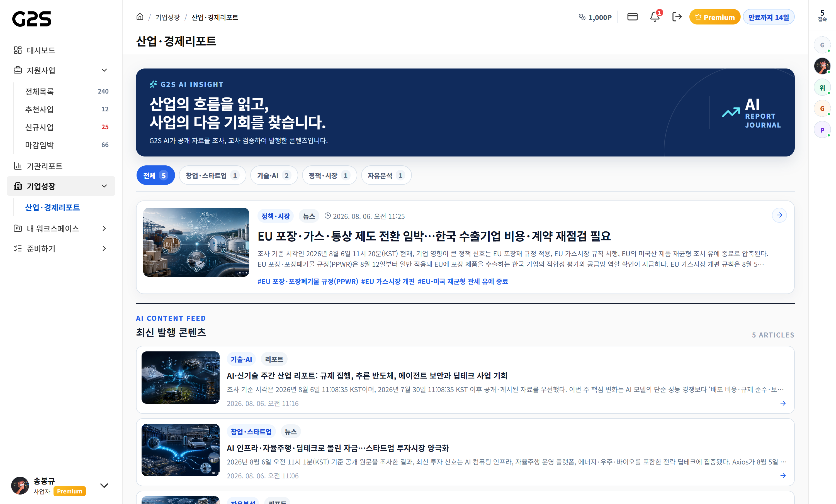Open notifications bell

click(655, 17)
